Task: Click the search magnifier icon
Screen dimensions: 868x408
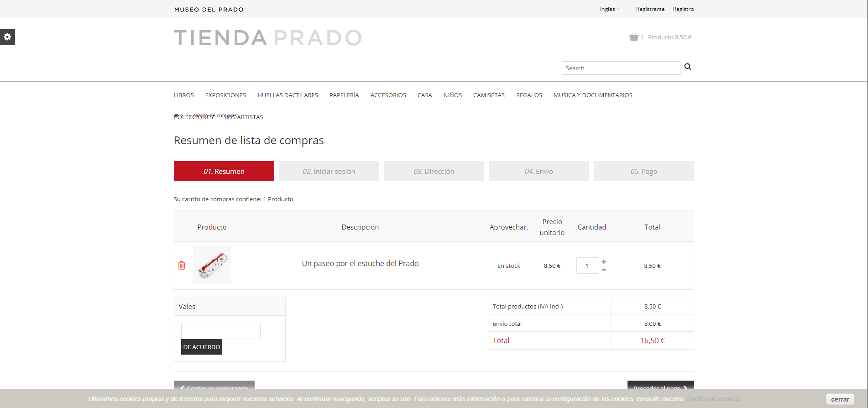Action: pos(688,67)
